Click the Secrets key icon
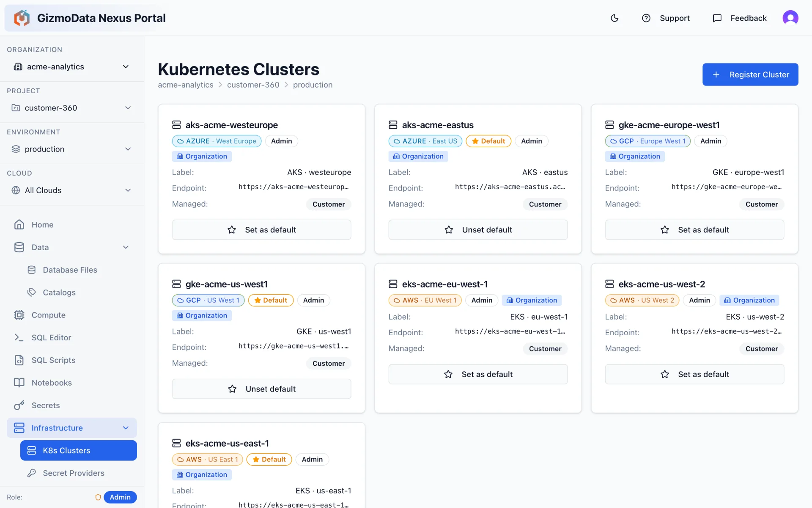Viewport: 812px width, 508px height. pos(19,405)
